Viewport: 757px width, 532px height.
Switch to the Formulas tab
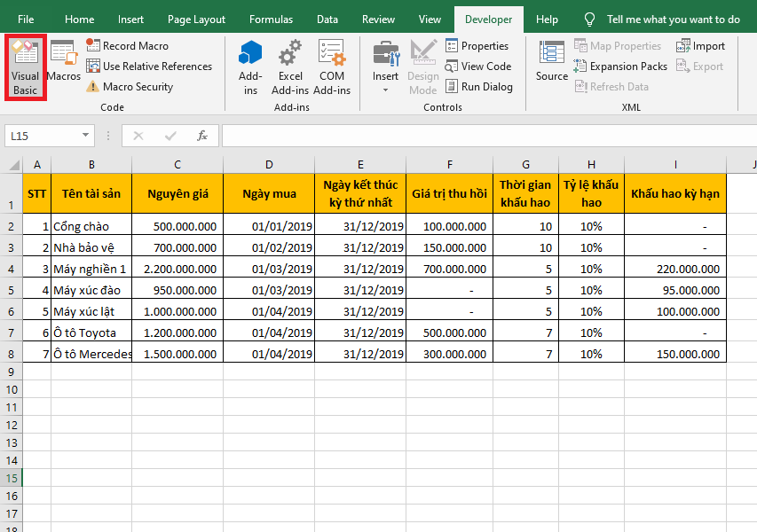271,20
